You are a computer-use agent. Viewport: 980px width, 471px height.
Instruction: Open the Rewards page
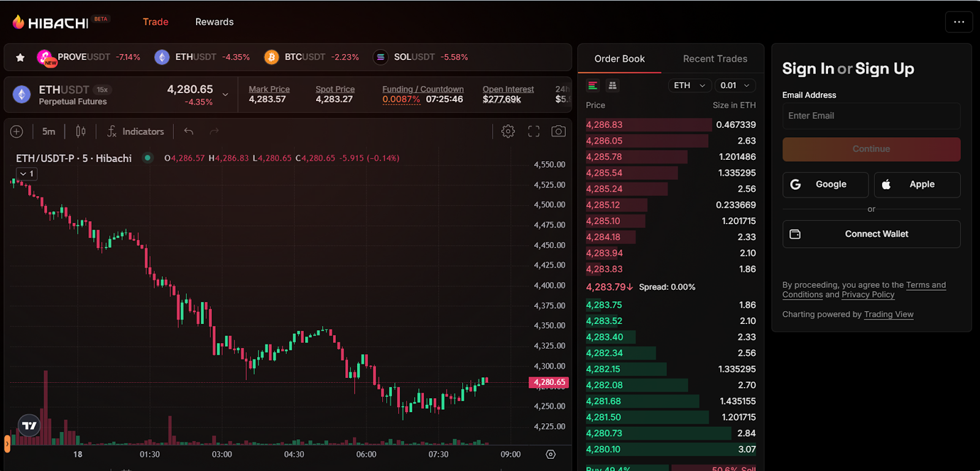214,22
